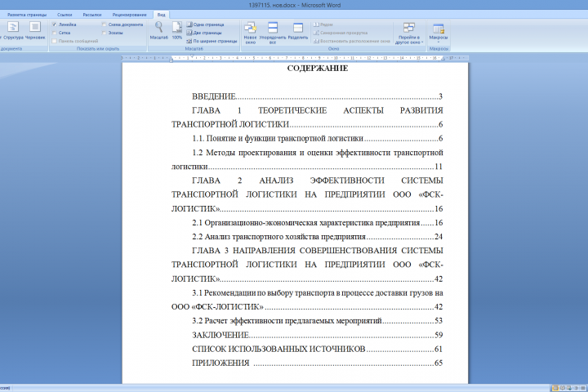Image resolution: width=588 pixels, height=392 pixels.
Task: Click '2.1 Организационно-экономическая характеристика предприятия' line
Action: 317,223
